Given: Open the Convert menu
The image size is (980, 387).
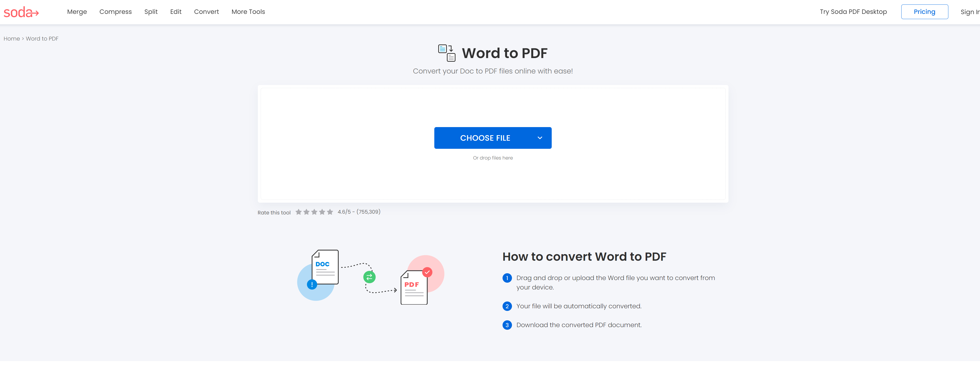Looking at the screenshot, I should 207,12.
